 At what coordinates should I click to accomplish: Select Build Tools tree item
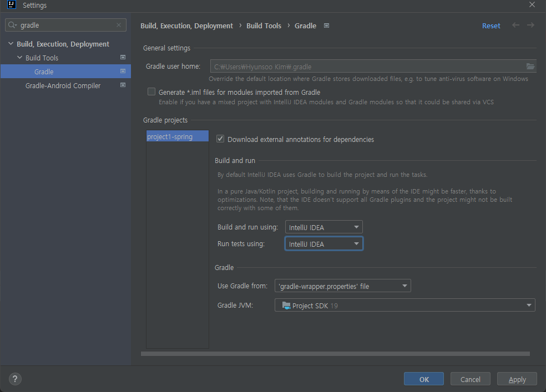click(66, 58)
